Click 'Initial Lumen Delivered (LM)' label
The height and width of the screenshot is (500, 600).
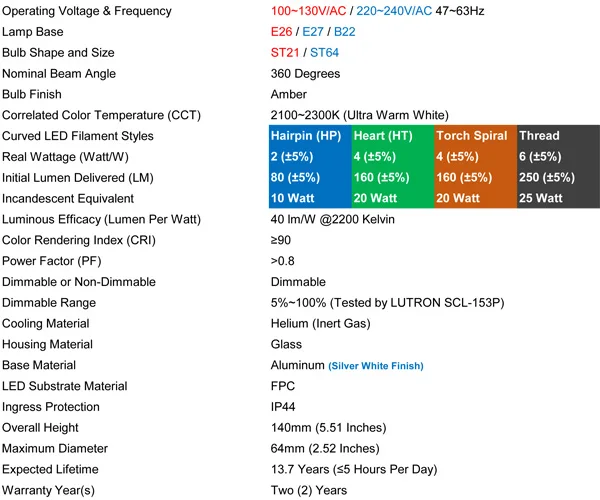pyautogui.click(x=78, y=178)
